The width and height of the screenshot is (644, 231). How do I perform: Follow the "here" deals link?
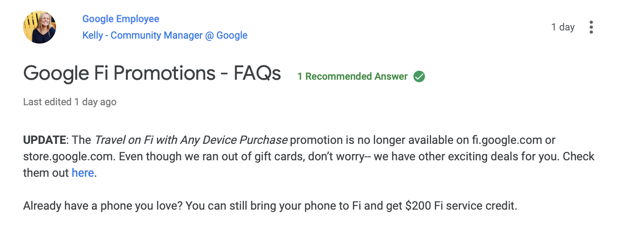(83, 173)
